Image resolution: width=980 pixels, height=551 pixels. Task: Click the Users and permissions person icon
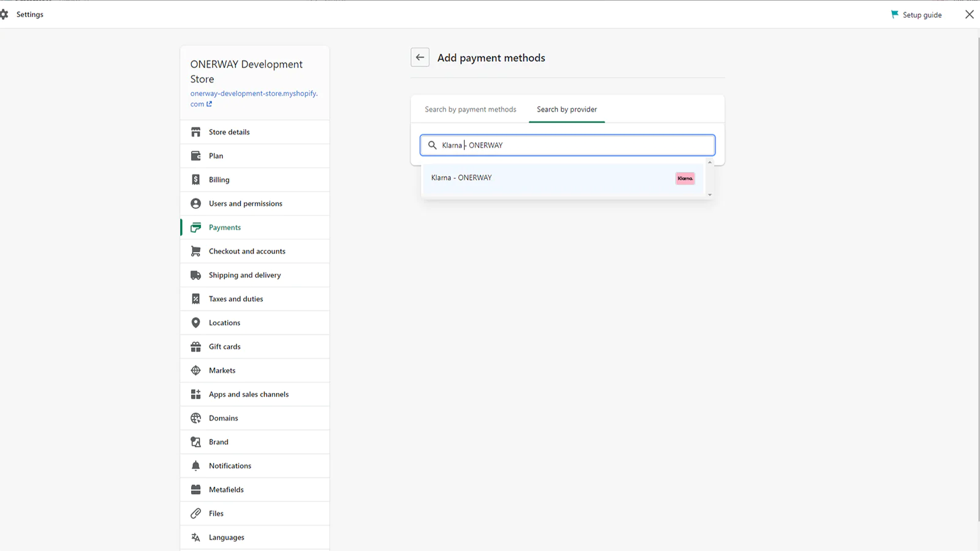point(196,204)
